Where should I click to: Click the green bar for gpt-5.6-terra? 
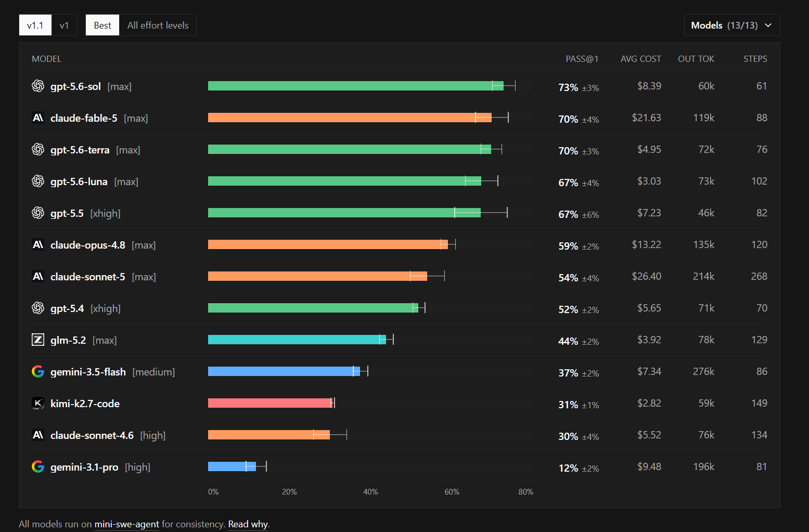tap(350, 149)
